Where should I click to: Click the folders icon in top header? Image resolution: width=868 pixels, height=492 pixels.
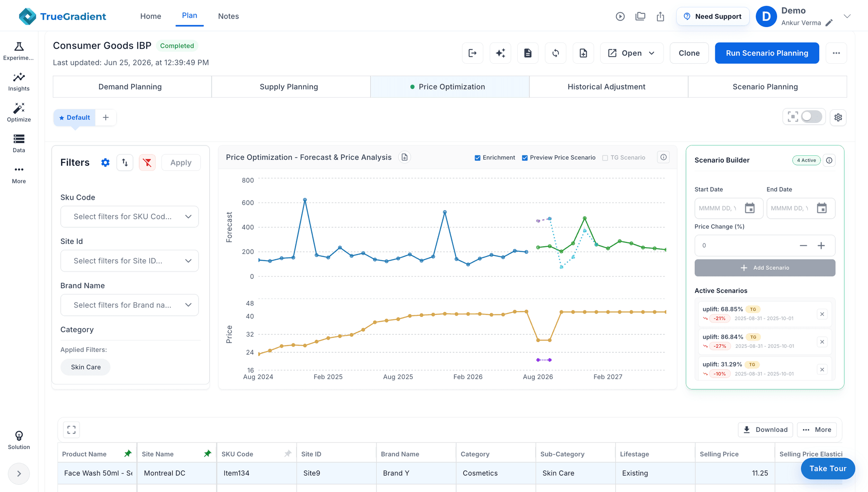click(640, 16)
